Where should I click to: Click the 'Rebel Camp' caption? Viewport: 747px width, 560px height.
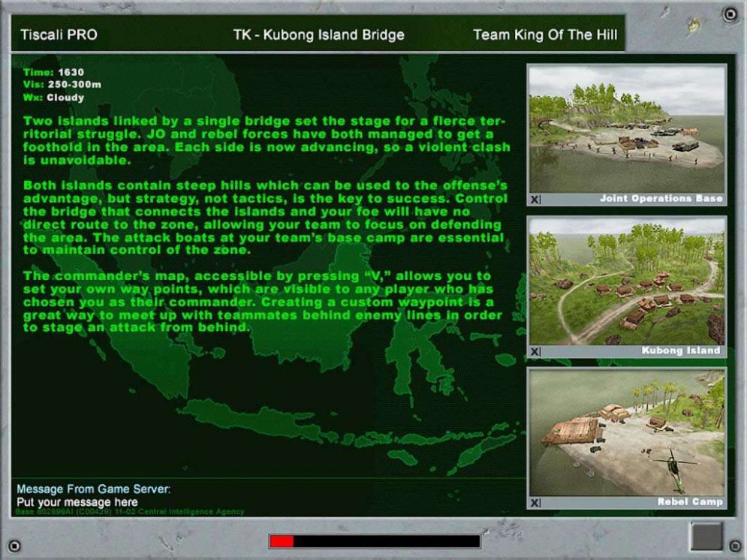pyautogui.click(x=690, y=502)
